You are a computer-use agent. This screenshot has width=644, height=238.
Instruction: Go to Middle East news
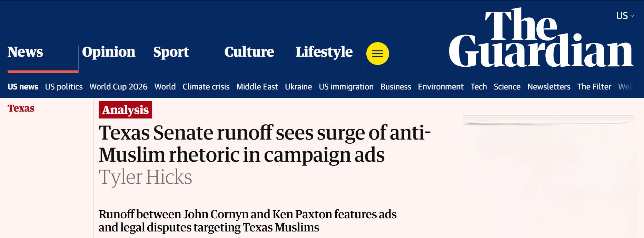pyautogui.click(x=257, y=87)
